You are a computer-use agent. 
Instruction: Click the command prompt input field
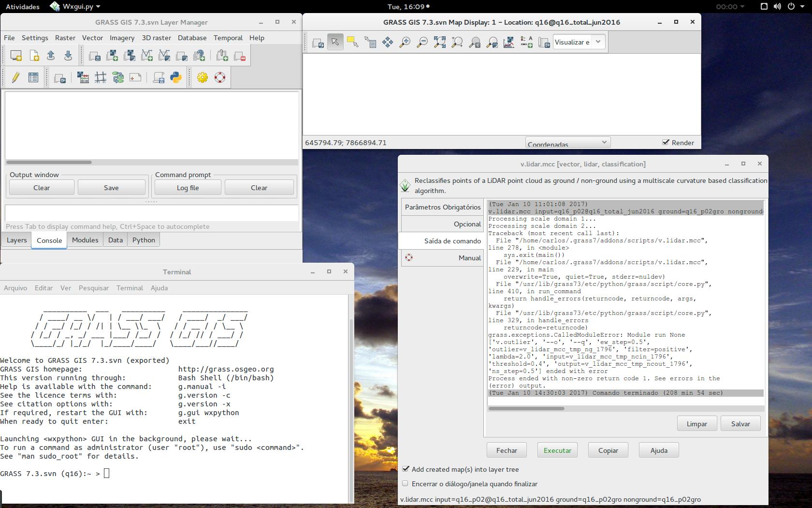(152, 213)
